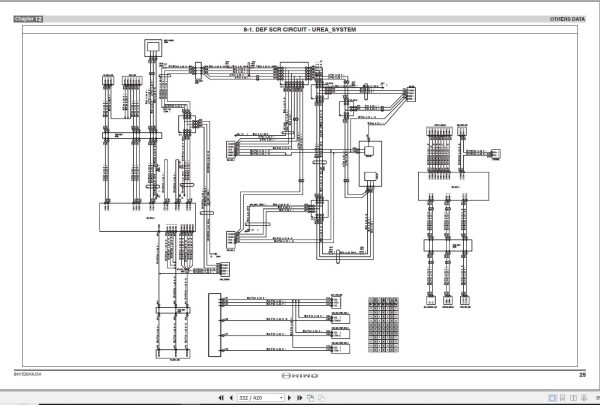Click the HINO logo in footer

click(300, 376)
